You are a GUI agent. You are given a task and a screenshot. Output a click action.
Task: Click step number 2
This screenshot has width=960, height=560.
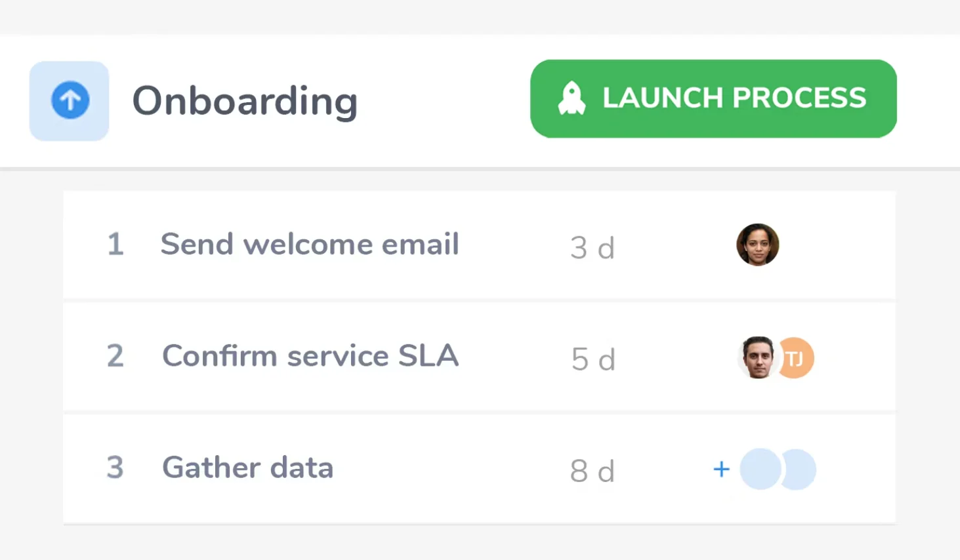point(115,356)
